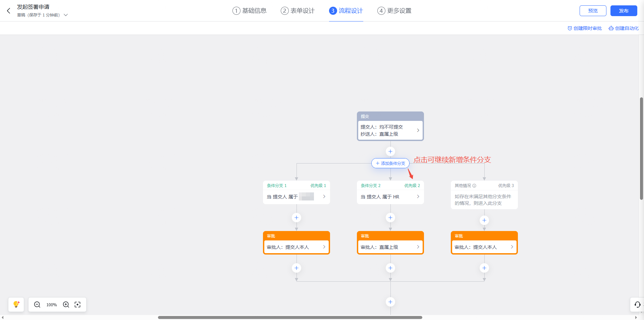The height and width of the screenshot is (320, 644).
Task: Switch to the 基础信息 step tab
Action: click(250, 11)
